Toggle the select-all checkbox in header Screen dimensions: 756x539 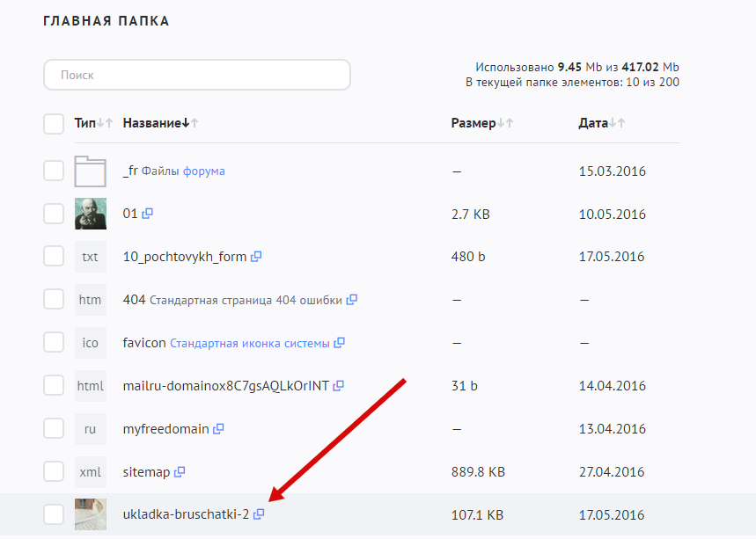(54, 124)
